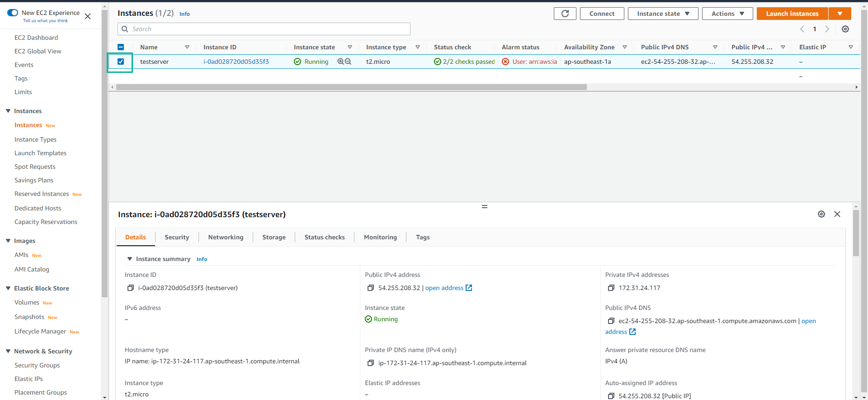Open Volumes in sidebar
The height and width of the screenshot is (400, 868).
(27, 302)
